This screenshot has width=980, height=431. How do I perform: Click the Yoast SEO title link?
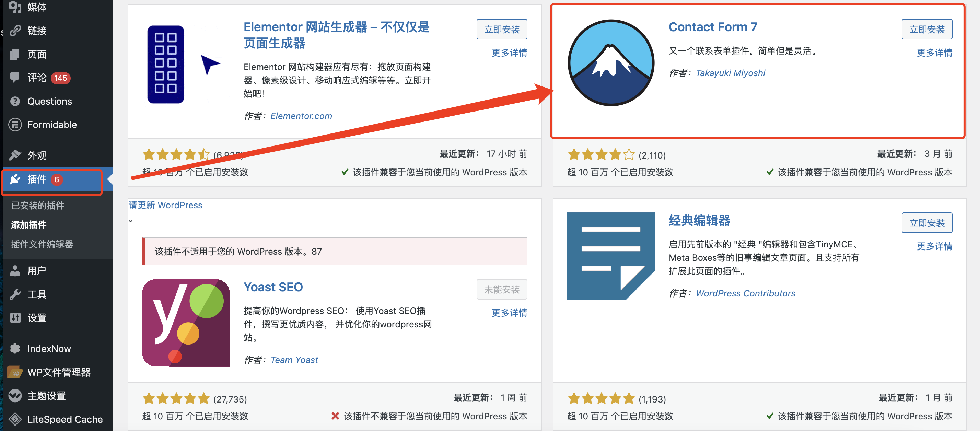tap(273, 287)
